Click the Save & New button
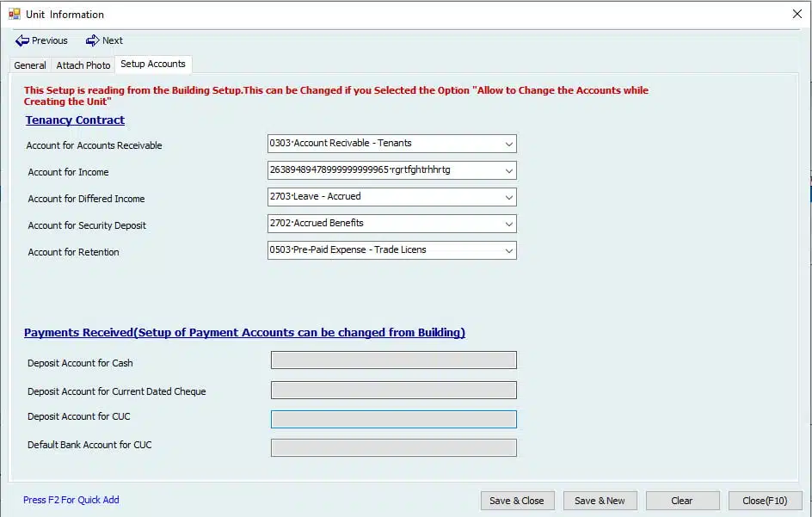This screenshot has width=812, height=517. [600, 501]
